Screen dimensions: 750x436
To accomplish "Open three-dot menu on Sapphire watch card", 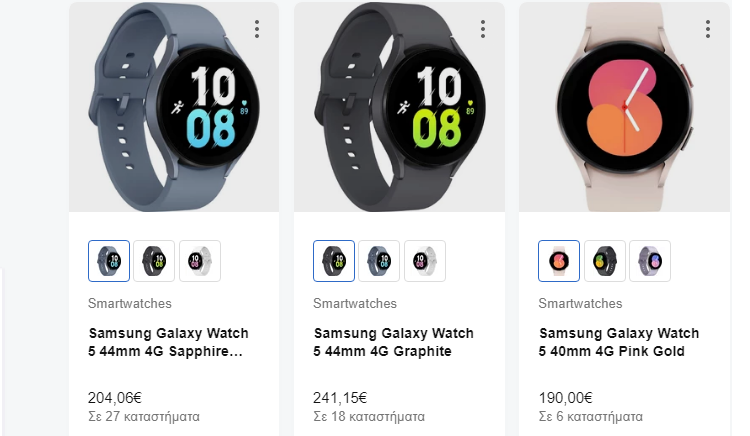I will point(257,29).
